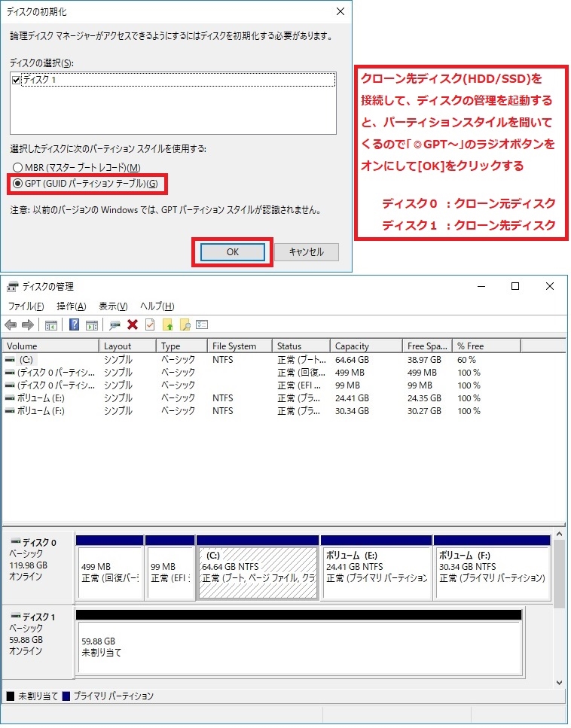The image size is (571, 728).
Task: Click the checklist settings toolbar icon
Action: pyautogui.click(x=202, y=324)
